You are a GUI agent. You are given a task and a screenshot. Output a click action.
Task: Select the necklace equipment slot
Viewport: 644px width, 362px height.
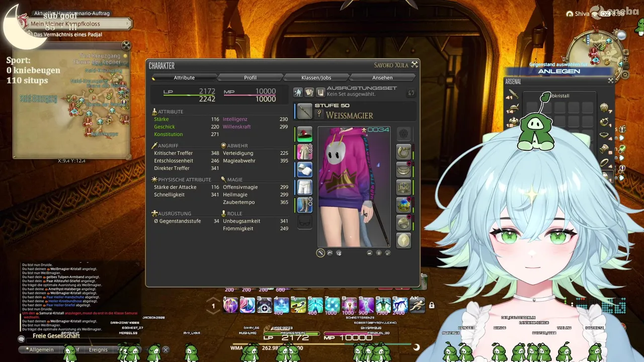404,169
